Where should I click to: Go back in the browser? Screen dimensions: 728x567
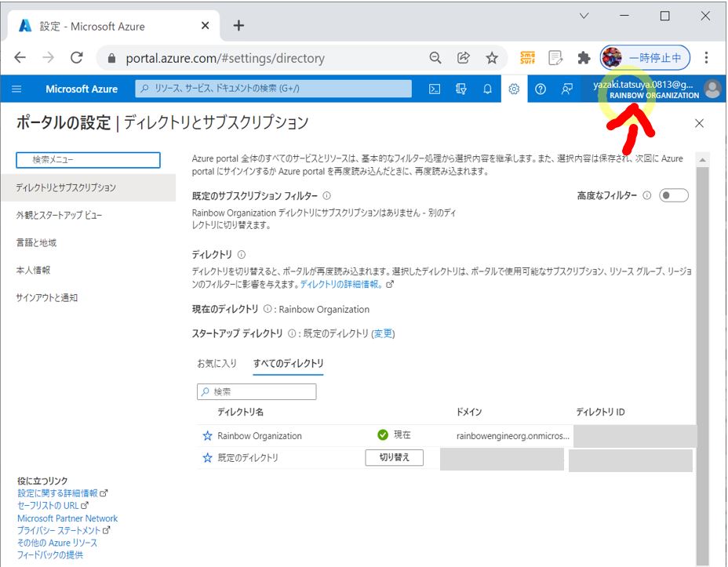click(x=20, y=57)
